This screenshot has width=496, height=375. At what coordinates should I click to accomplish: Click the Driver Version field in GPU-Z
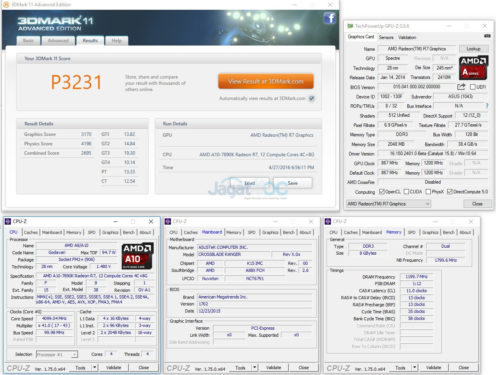(433, 154)
